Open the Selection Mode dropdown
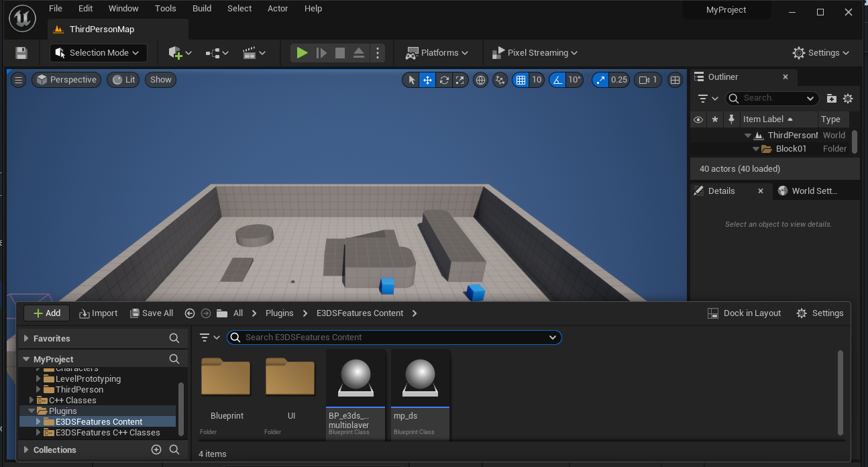 coord(99,53)
